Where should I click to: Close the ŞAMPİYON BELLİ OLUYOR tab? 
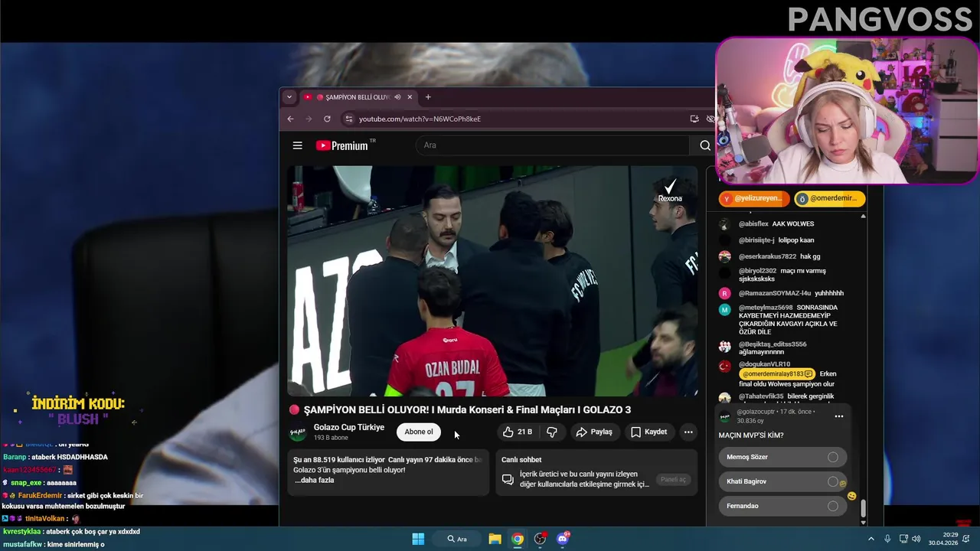410,97
